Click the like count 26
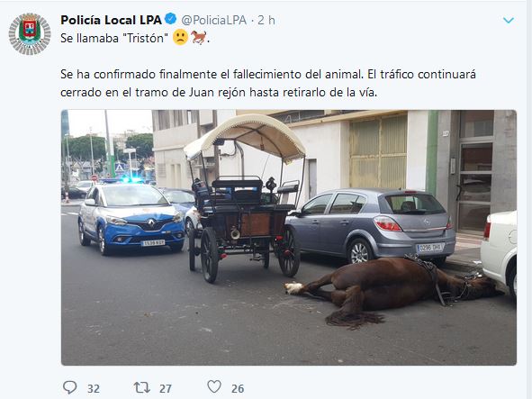This screenshot has height=399, width=532. pyautogui.click(x=238, y=388)
